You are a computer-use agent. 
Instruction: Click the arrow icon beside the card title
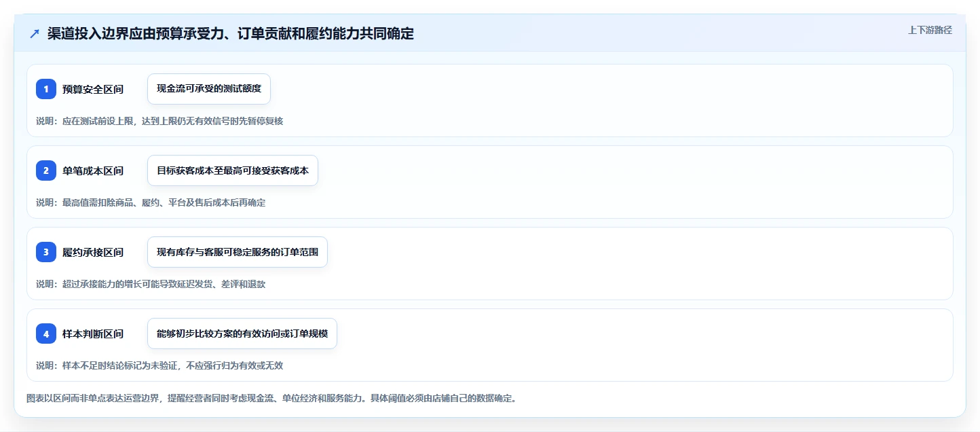(35, 34)
